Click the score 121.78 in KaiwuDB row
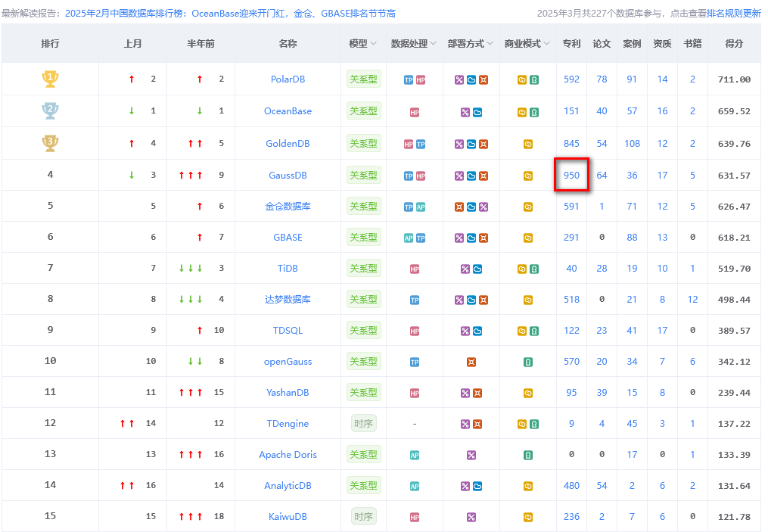The height and width of the screenshot is (532, 768). click(x=734, y=517)
